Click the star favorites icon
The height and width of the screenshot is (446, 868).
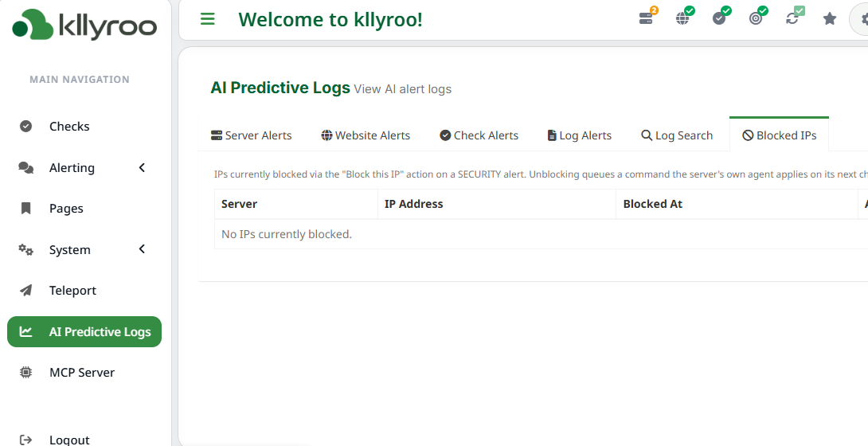tap(829, 19)
